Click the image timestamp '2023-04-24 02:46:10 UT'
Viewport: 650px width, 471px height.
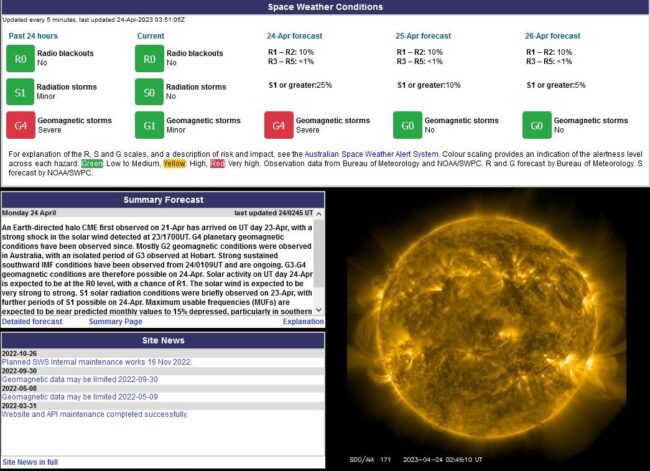pyautogui.click(x=442, y=460)
